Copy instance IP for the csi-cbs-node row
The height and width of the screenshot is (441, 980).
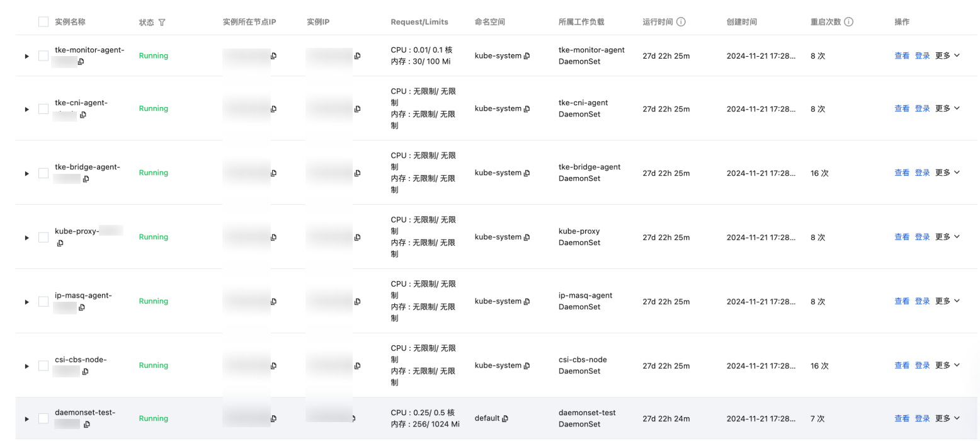point(357,365)
